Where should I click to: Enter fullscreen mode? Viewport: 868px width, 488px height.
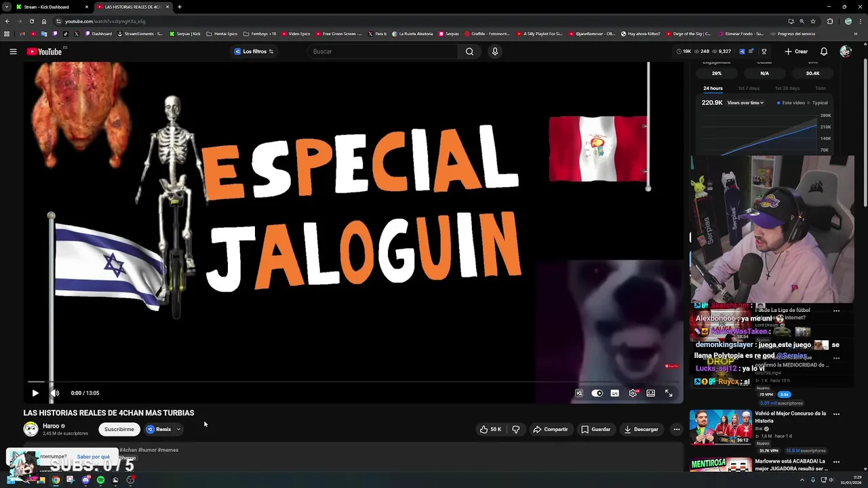pyautogui.click(x=669, y=393)
